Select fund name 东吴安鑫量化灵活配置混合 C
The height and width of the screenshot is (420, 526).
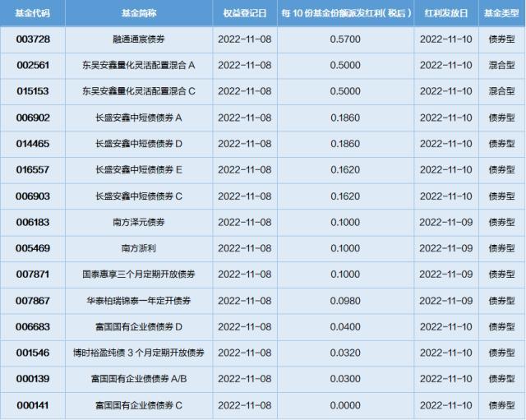(139, 91)
